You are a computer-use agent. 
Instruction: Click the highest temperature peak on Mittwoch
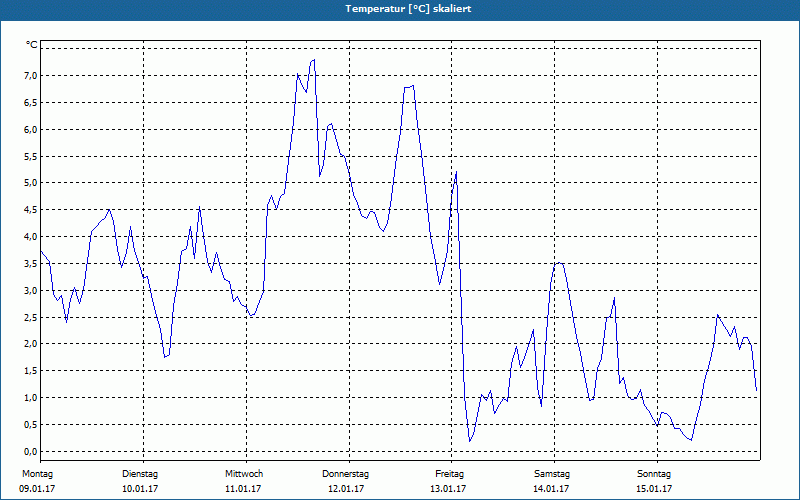coord(314,60)
